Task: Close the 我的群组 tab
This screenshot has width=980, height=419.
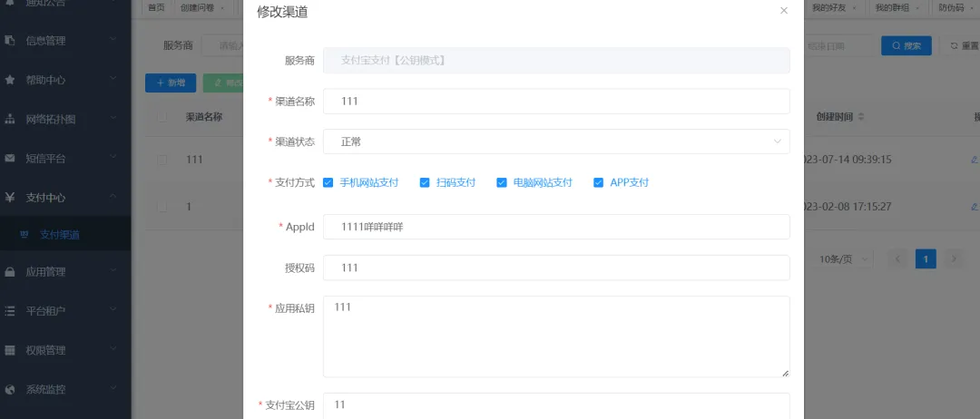Action: click(917, 8)
